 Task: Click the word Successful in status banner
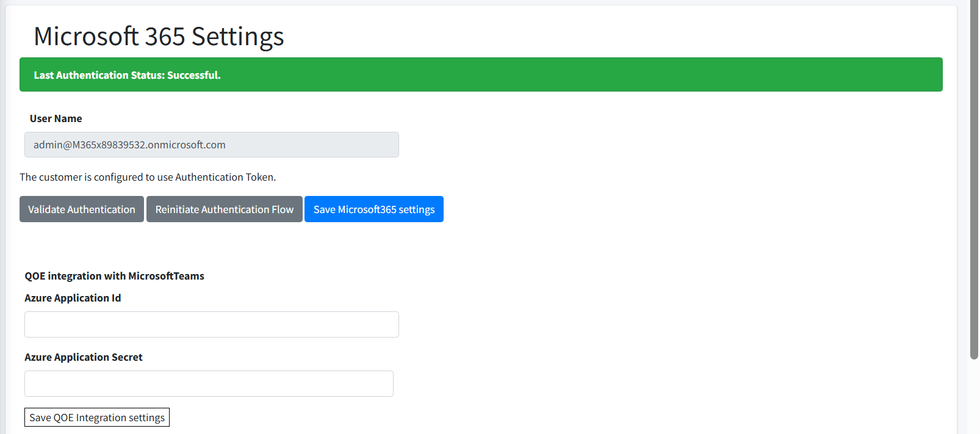click(193, 75)
